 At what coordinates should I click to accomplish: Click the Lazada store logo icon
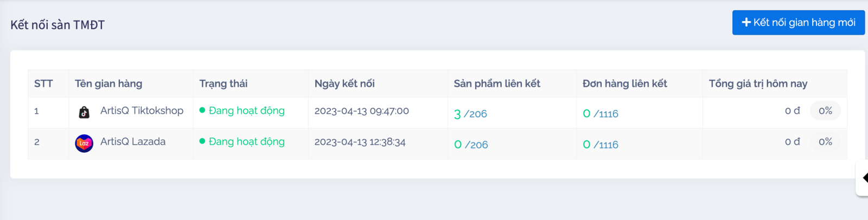pyautogui.click(x=84, y=144)
